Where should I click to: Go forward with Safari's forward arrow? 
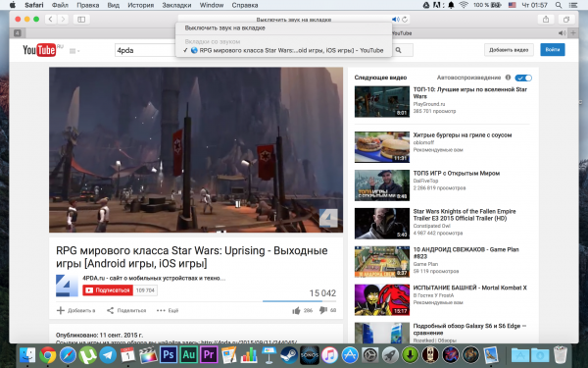[63, 20]
